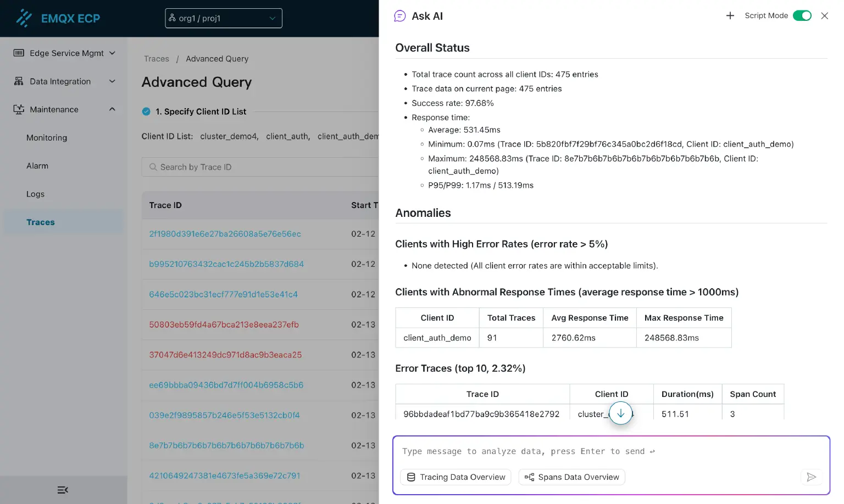The width and height of the screenshot is (844, 504).
Task: Expand Edge Service Mgmt menu
Action: pos(64,53)
